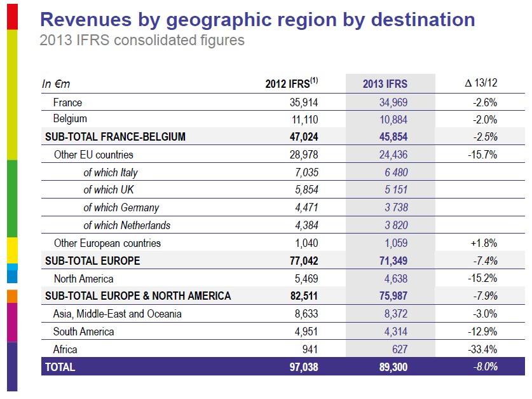Select total 2013 value 89,300
Viewport: 532px width, 399px height.
click(393, 367)
